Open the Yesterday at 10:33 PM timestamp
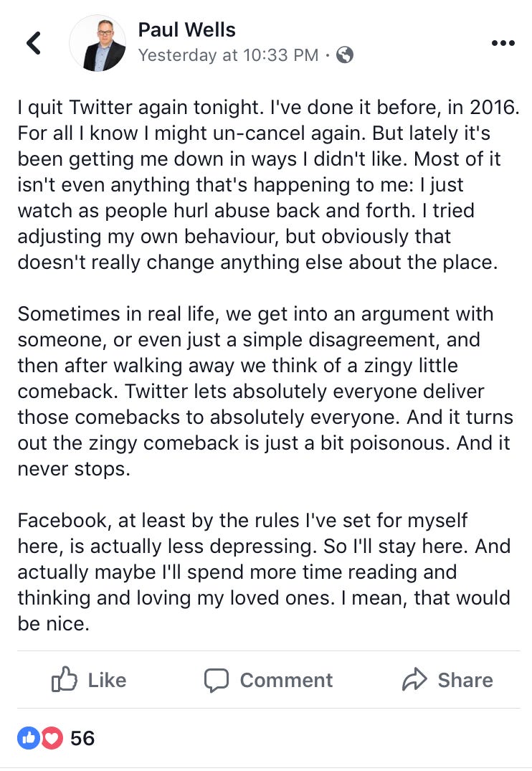Viewport: 532px width, 771px height. 228,55
